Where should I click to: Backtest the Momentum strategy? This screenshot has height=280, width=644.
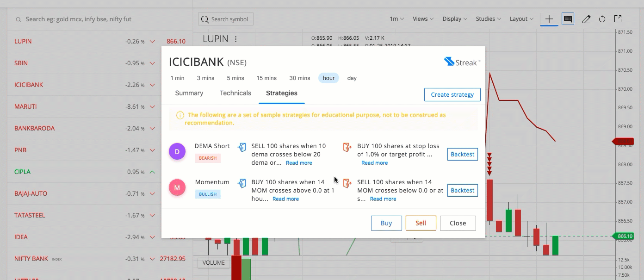pos(463,190)
